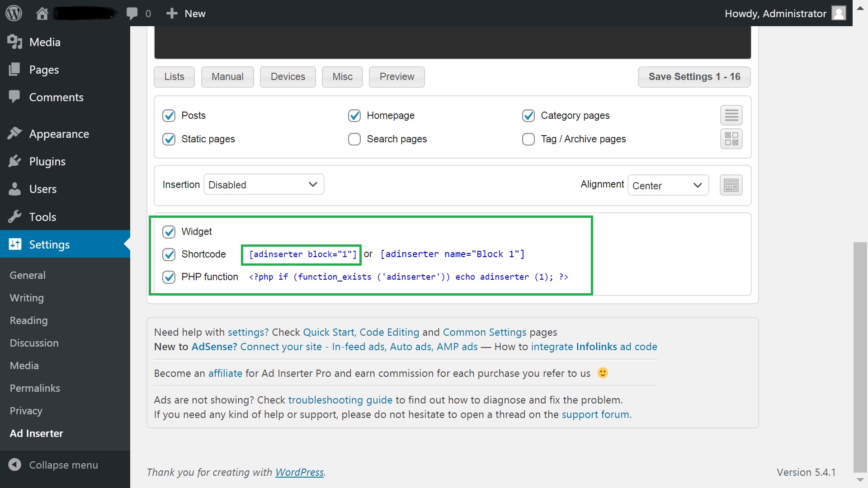This screenshot has height=488, width=868.
Task: Open Ad Inserter settings submenu
Action: [36, 433]
